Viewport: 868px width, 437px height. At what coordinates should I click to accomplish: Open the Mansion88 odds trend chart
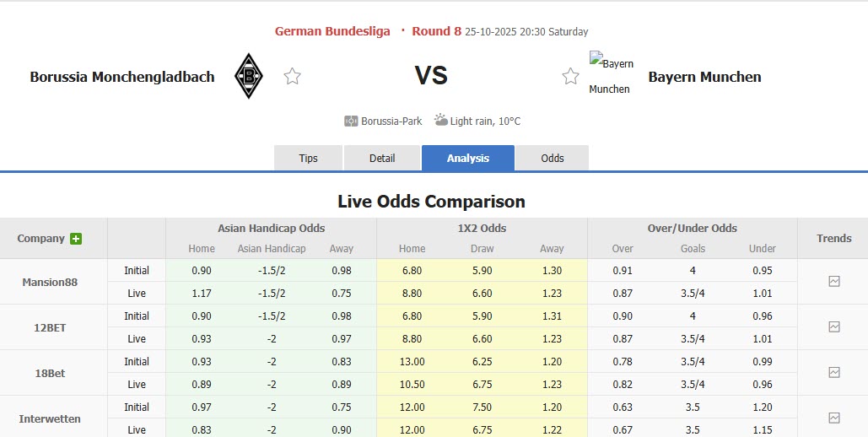pos(833,282)
